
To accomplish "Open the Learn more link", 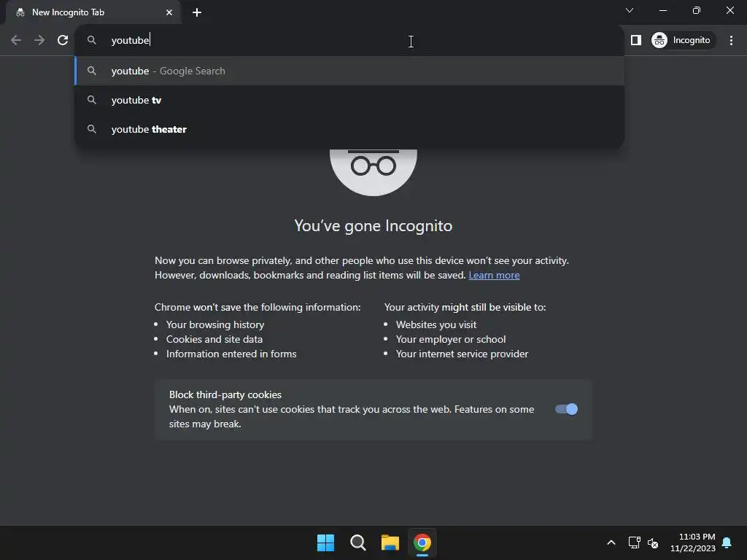I will (x=494, y=275).
